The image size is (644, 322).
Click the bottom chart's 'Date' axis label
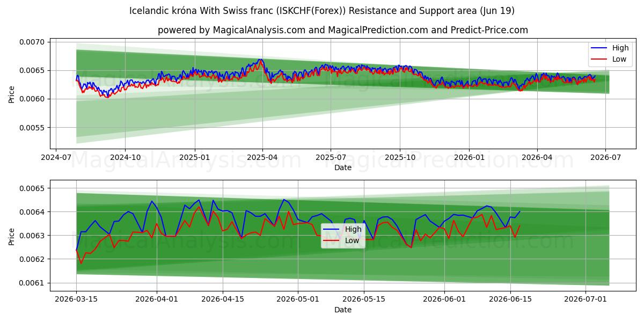pos(343,310)
